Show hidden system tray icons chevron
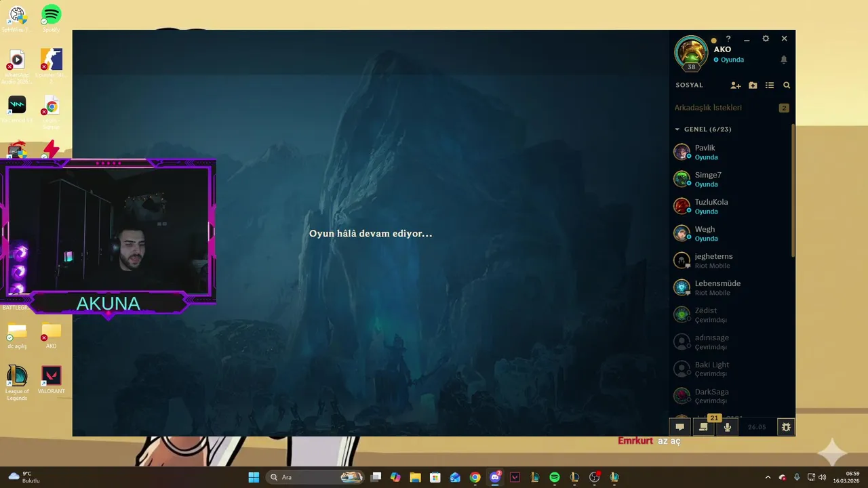The image size is (868, 488). 768,477
